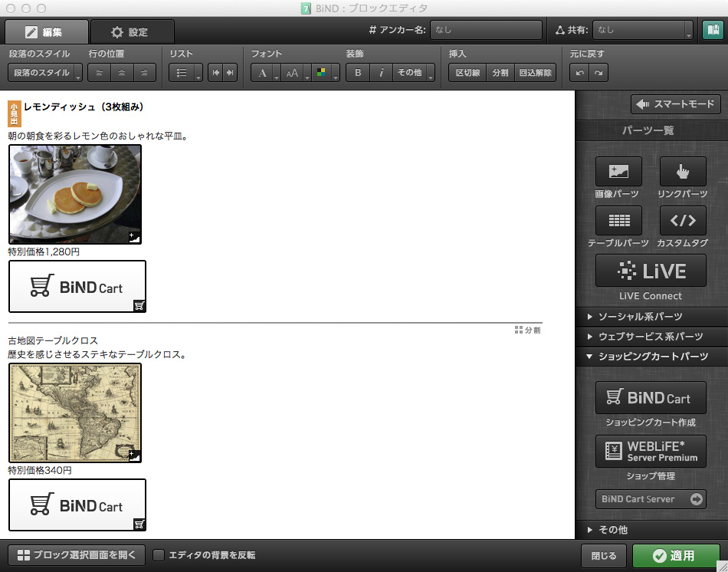
Task: Click the bulleted list icon
Action: 182,73
